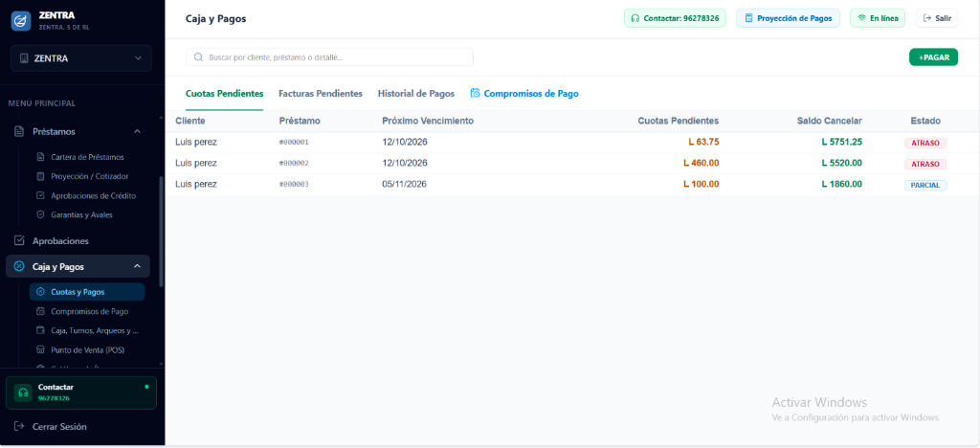Open Compromisos de Pago in sidebar

[89, 311]
